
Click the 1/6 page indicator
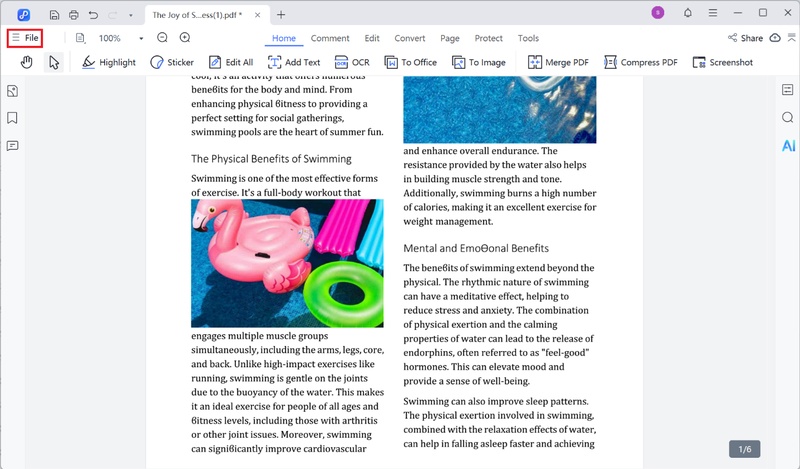click(744, 450)
